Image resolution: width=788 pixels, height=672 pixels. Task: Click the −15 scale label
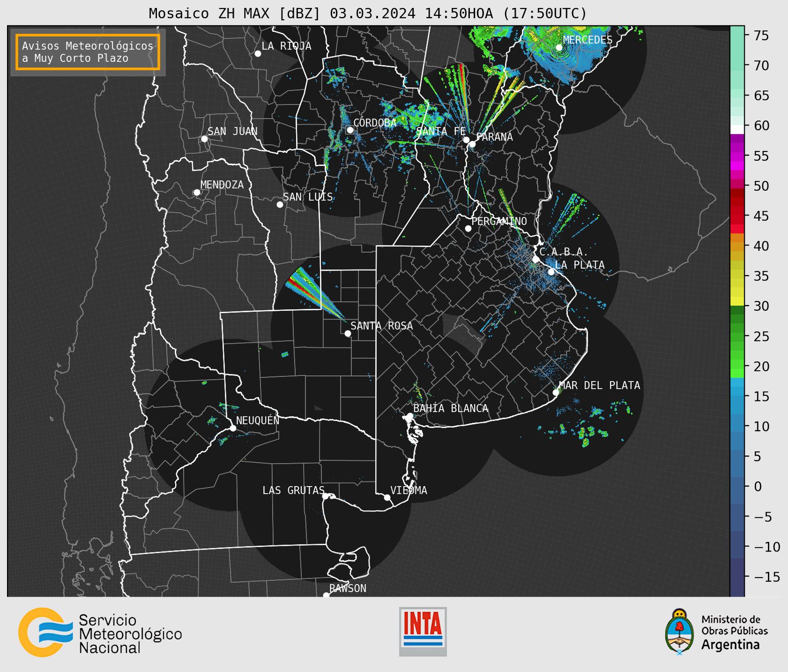tap(767, 577)
